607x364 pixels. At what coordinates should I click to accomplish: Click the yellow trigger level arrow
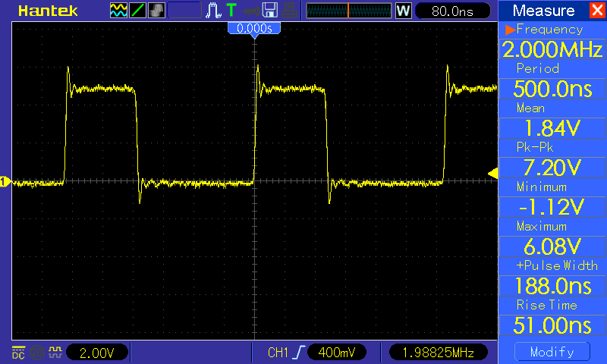tap(492, 173)
